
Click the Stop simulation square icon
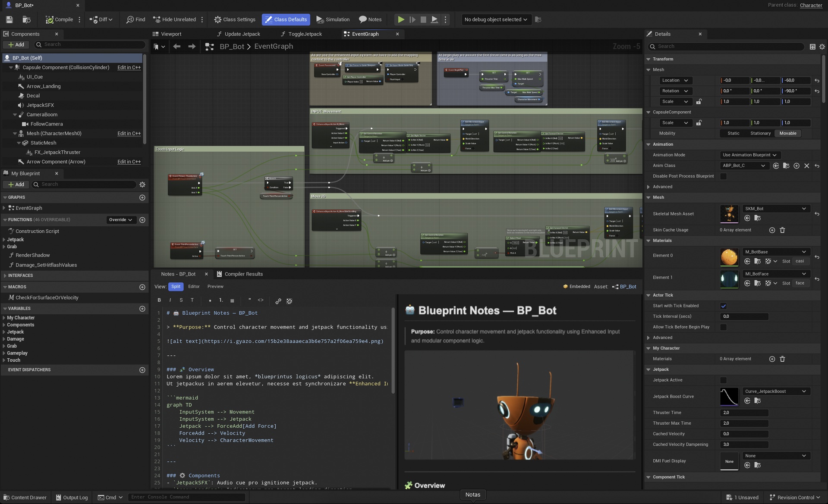(423, 20)
